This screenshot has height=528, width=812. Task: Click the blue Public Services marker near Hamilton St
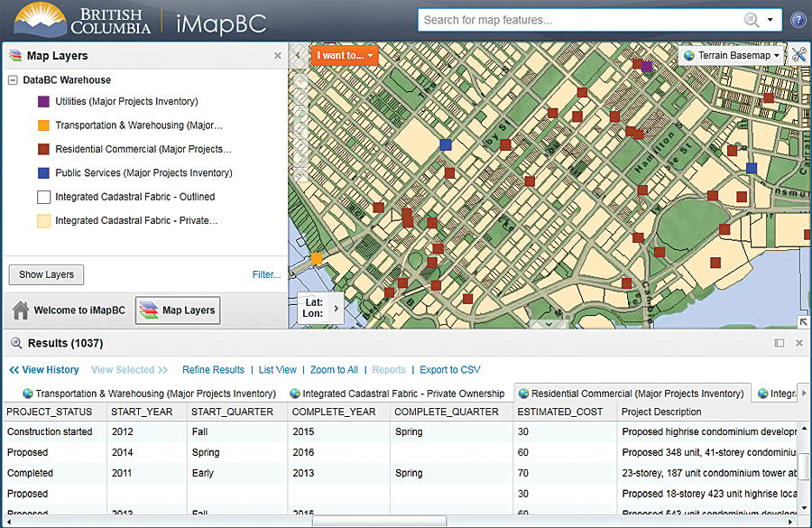(x=752, y=168)
